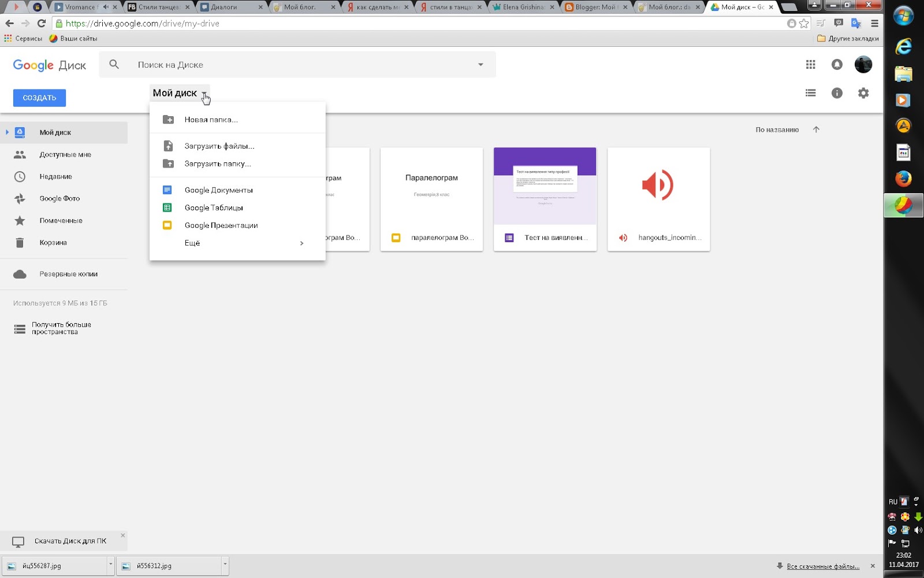The height and width of the screenshot is (578, 924).
Task: Choose Загрузить файлы... menu entry
Action: tap(237, 146)
